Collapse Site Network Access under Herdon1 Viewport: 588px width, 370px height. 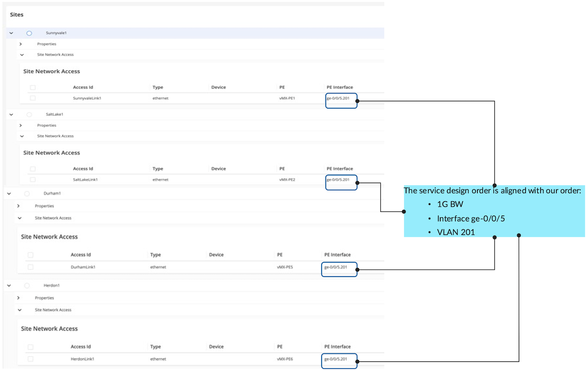click(x=20, y=310)
